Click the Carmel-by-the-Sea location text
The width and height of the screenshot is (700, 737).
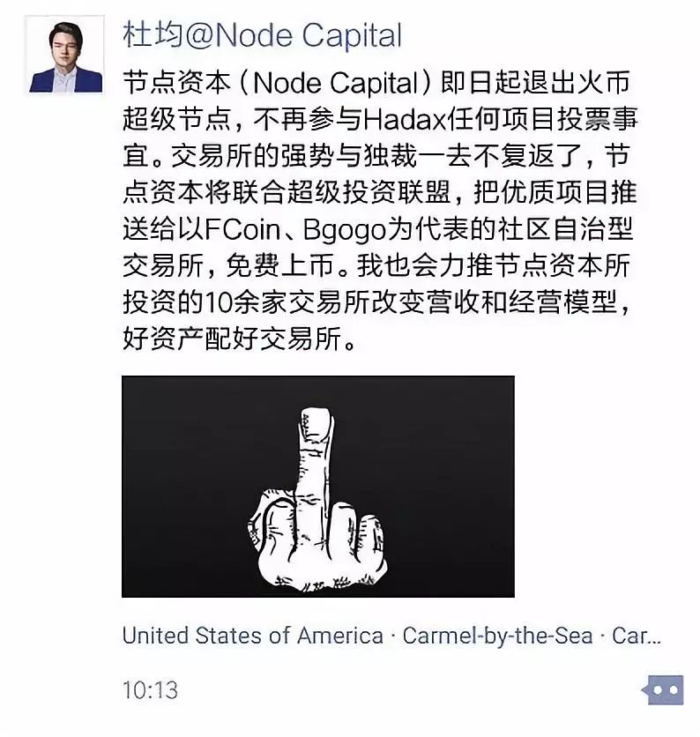tap(497, 636)
